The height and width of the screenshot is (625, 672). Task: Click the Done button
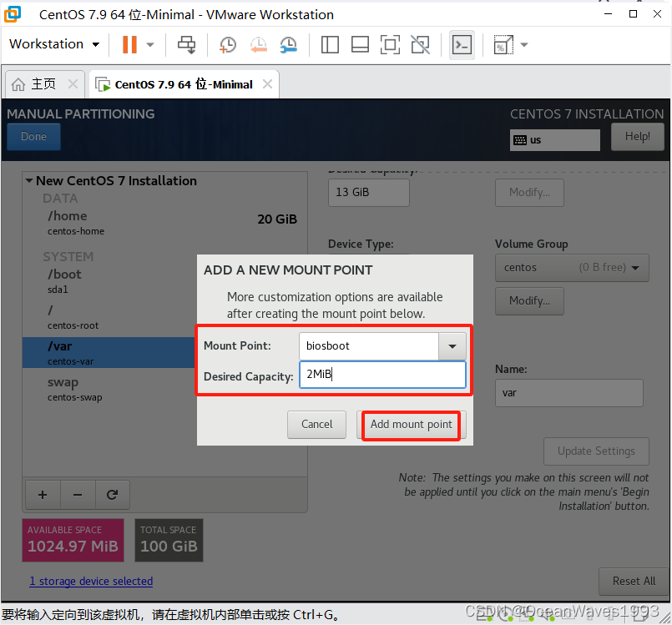pos(33,137)
